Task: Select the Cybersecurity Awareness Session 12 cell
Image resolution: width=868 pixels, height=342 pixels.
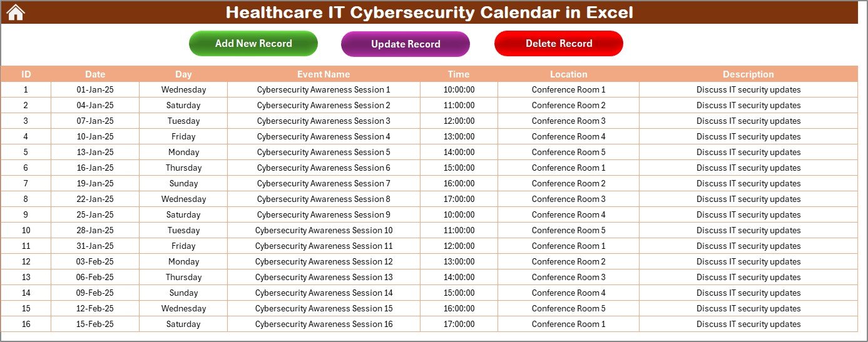Action: (324, 261)
